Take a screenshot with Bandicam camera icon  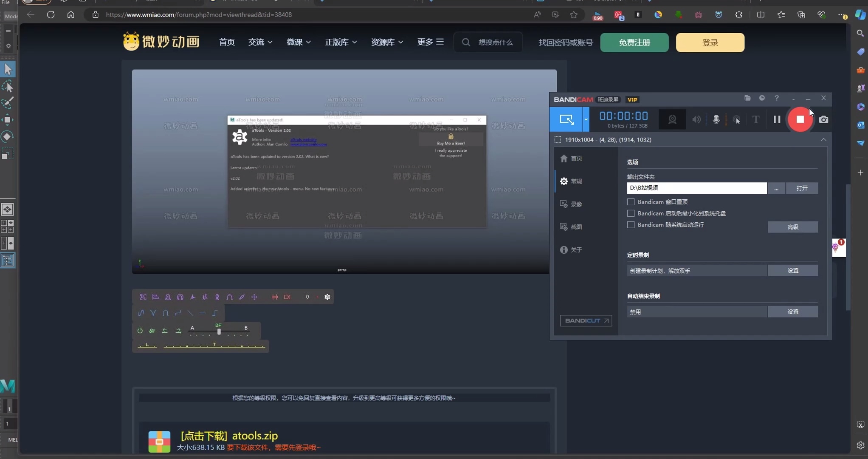pyautogui.click(x=823, y=119)
